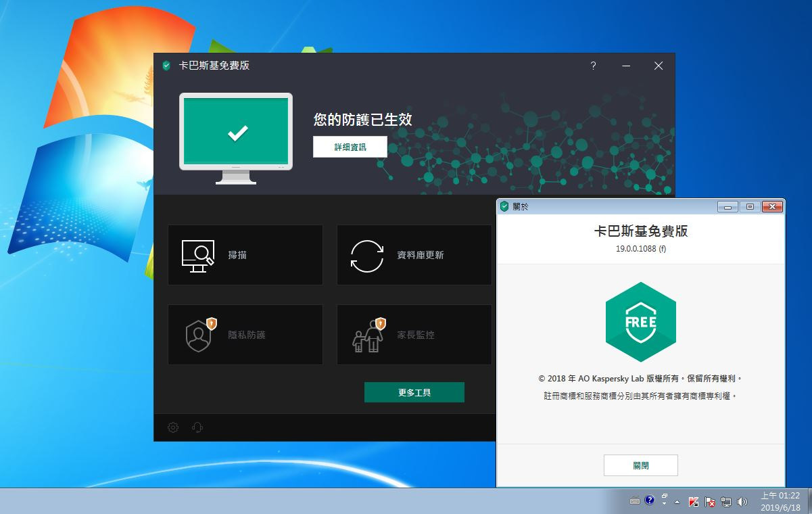Click the green checkmark monitor protection graphic

(235, 133)
